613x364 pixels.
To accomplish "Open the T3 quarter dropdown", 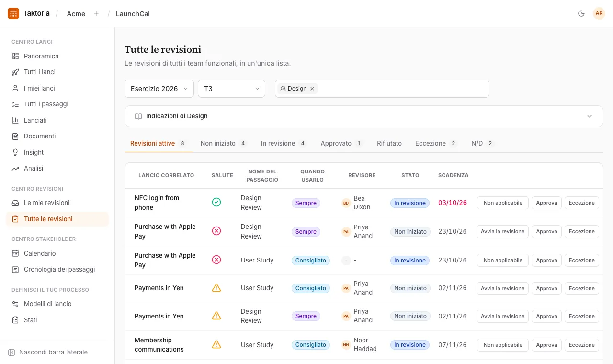I will tap(231, 89).
